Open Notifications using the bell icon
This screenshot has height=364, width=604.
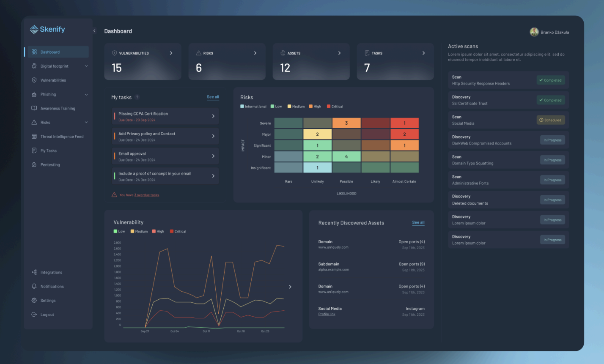pos(34,287)
